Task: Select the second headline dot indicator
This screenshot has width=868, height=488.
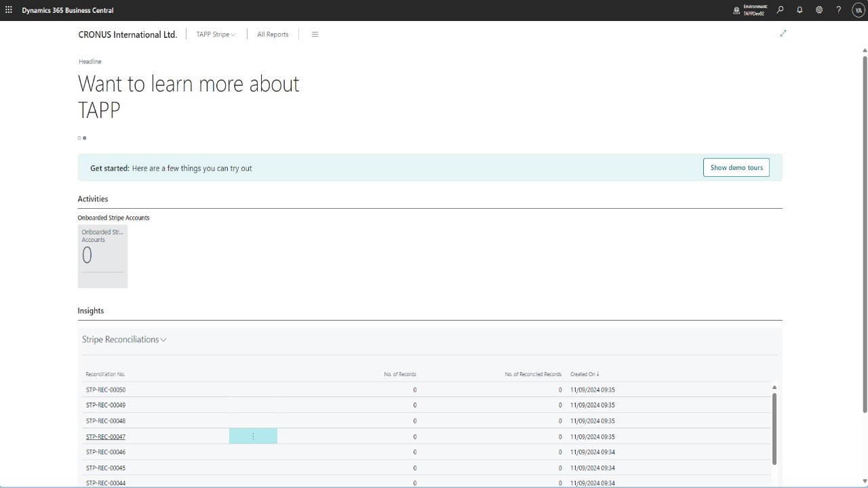Action: 85,138
